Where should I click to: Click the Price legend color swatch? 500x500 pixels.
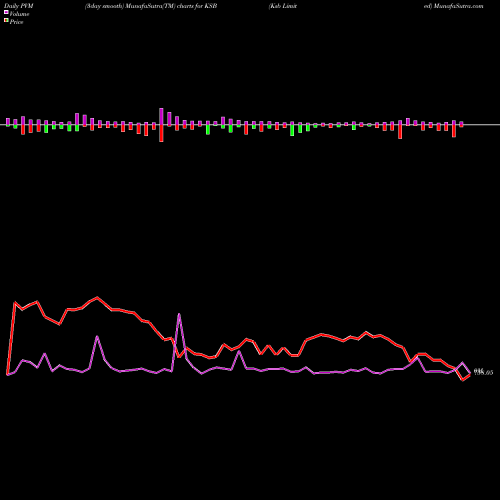(6, 20)
